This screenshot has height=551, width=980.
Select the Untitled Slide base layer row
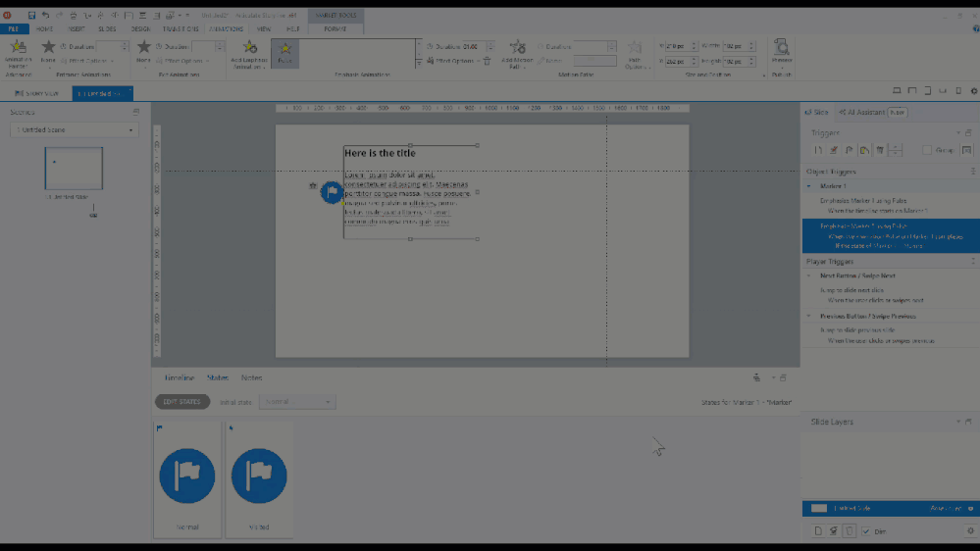(x=892, y=509)
